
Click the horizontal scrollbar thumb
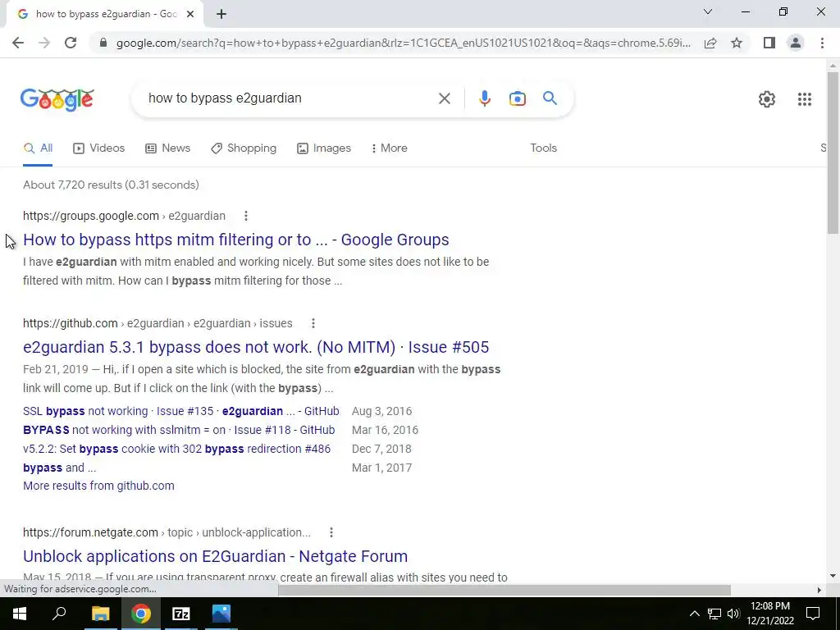click(x=504, y=590)
